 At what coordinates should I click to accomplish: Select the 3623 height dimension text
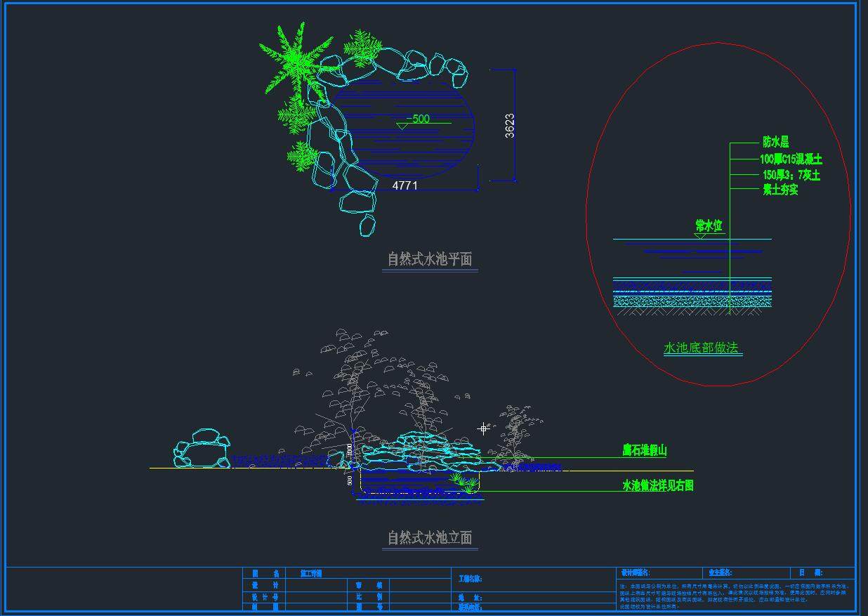tap(510, 126)
